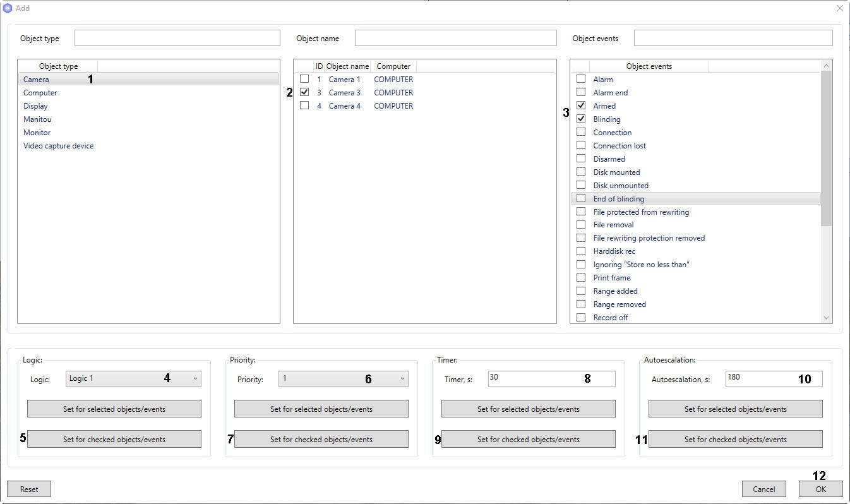Click Set for checked objects/events under Timer

(529, 439)
